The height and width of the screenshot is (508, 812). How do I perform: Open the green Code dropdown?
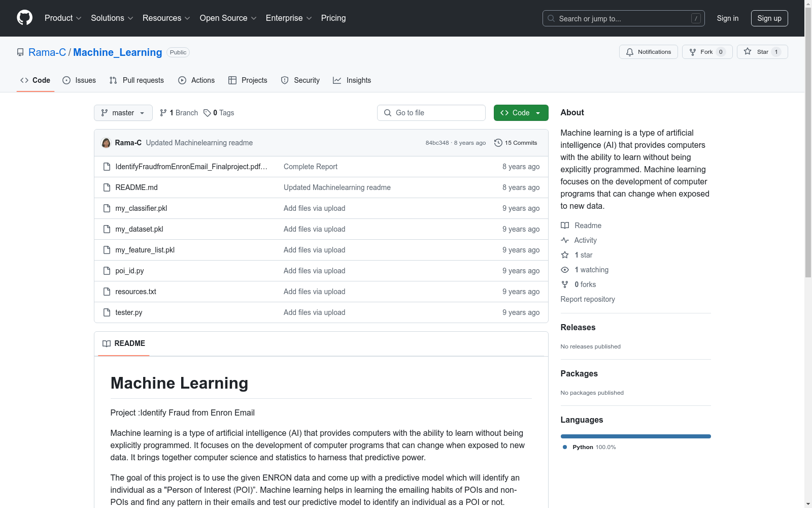point(521,113)
